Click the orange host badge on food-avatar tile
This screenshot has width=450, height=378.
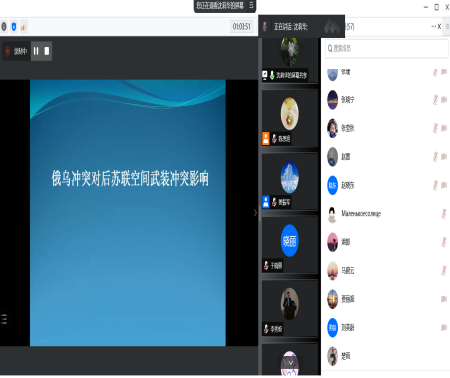pos(266,138)
